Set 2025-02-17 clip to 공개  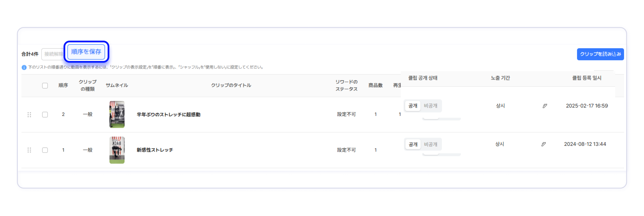[413, 106]
